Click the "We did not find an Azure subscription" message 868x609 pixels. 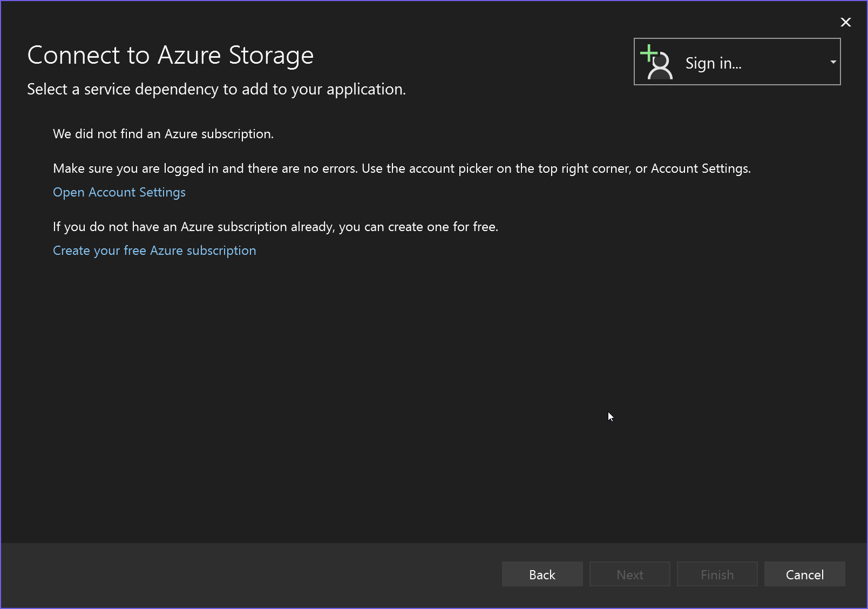click(163, 134)
